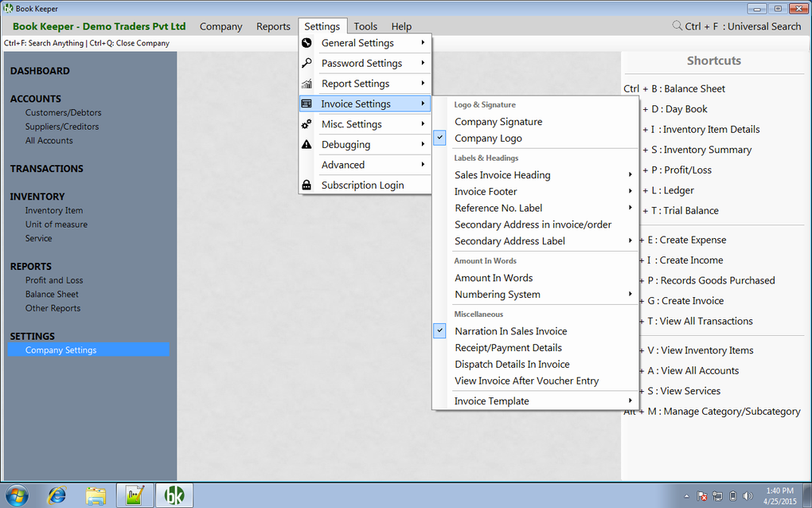Click the General Settings globe icon
The height and width of the screenshot is (508, 812).
tap(306, 43)
